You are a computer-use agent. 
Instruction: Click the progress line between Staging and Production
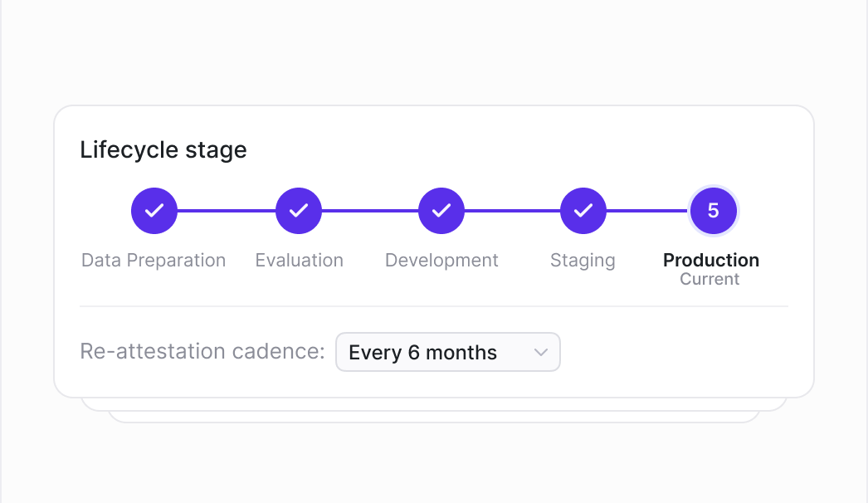[x=647, y=211]
